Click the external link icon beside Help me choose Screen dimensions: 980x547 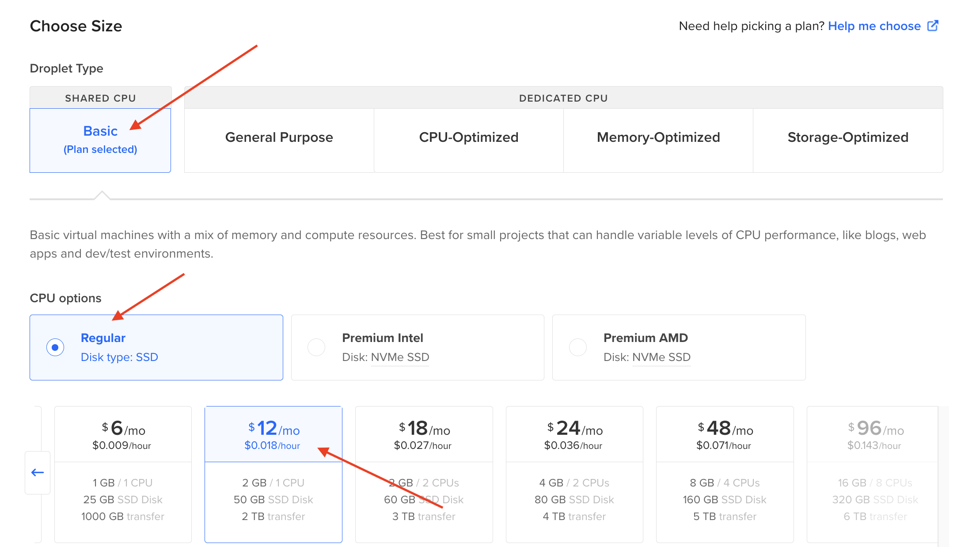click(933, 26)
